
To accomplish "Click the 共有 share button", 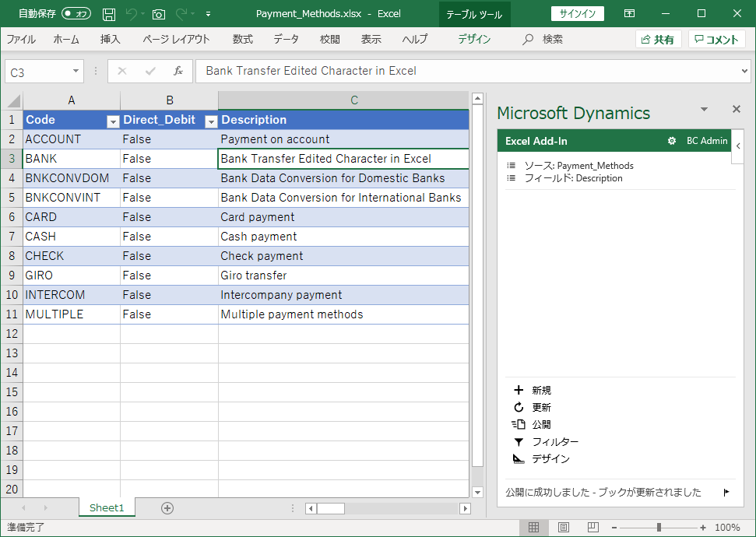I will 658,39.
